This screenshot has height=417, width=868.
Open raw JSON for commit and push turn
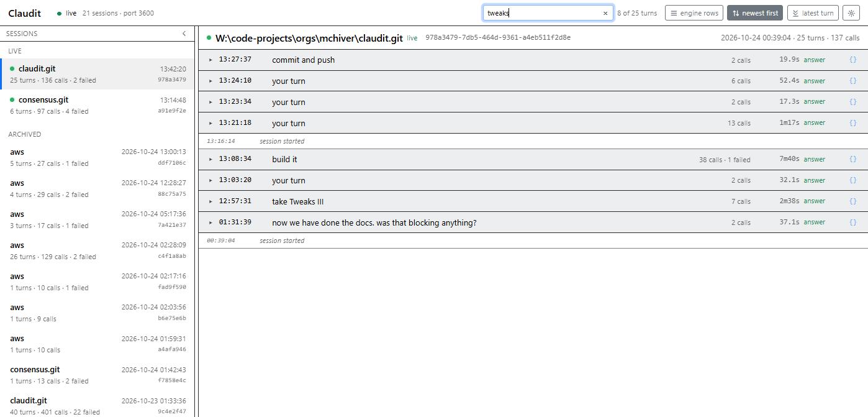coord(852,60)
